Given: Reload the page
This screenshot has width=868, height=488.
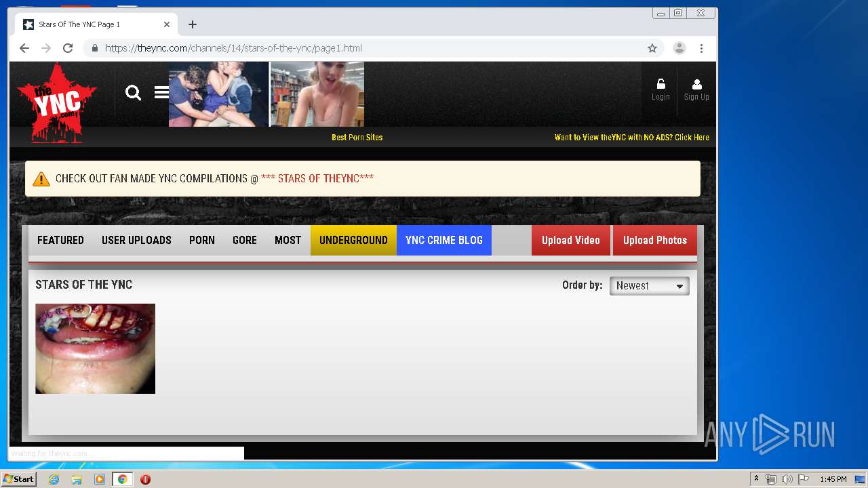Looking at the screenshot, I should pyautogui.click(x=68, y=48).
